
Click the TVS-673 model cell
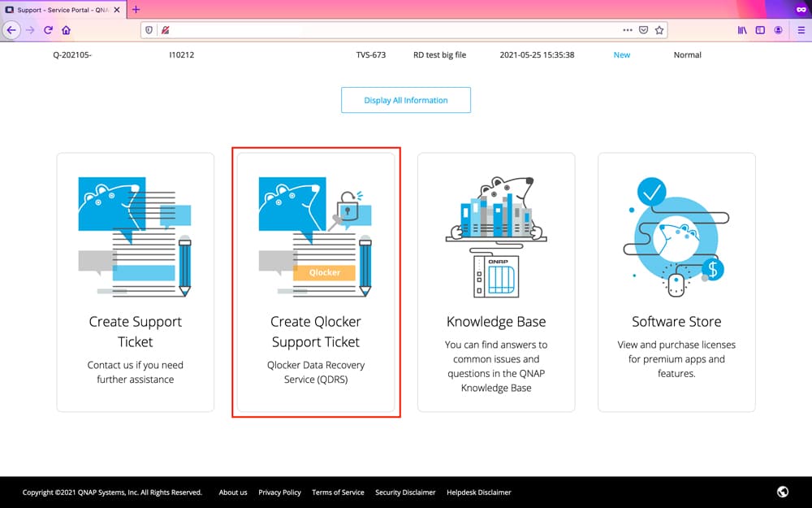(371, 55)
